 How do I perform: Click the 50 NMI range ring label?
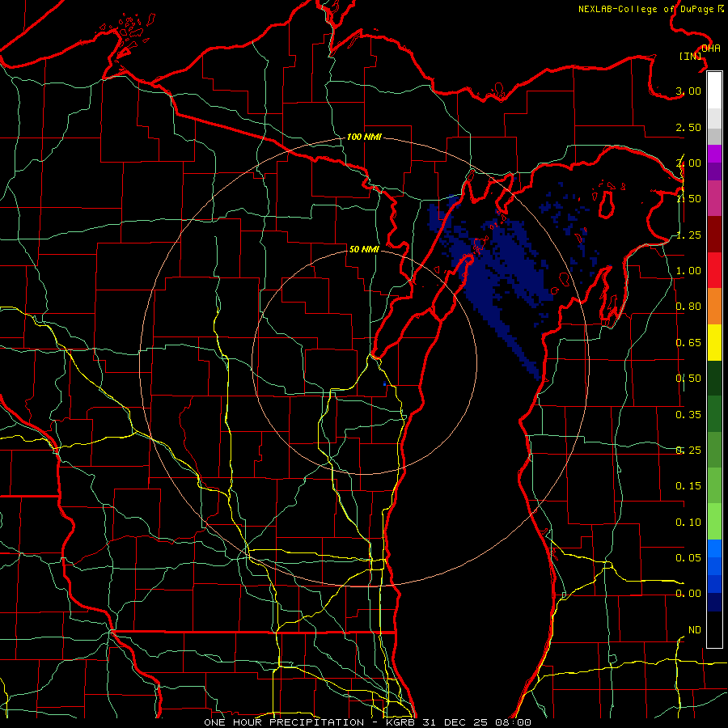click(365, 249)
